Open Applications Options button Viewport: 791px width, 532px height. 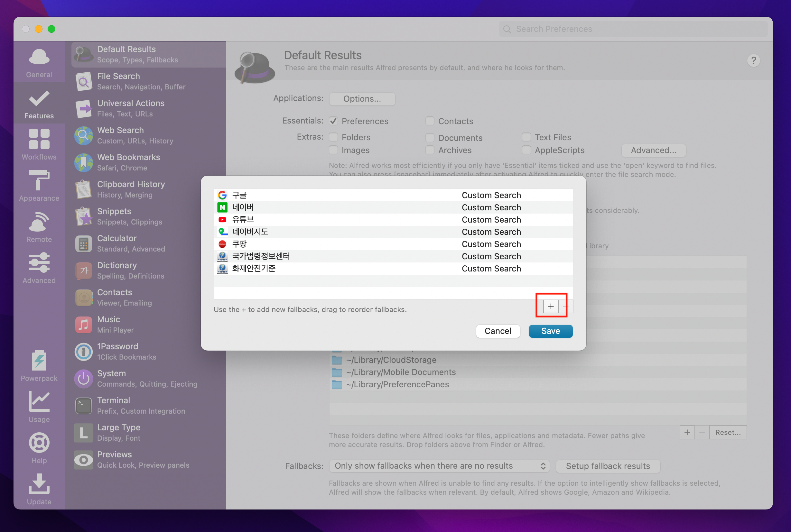(x=362, y=99)
